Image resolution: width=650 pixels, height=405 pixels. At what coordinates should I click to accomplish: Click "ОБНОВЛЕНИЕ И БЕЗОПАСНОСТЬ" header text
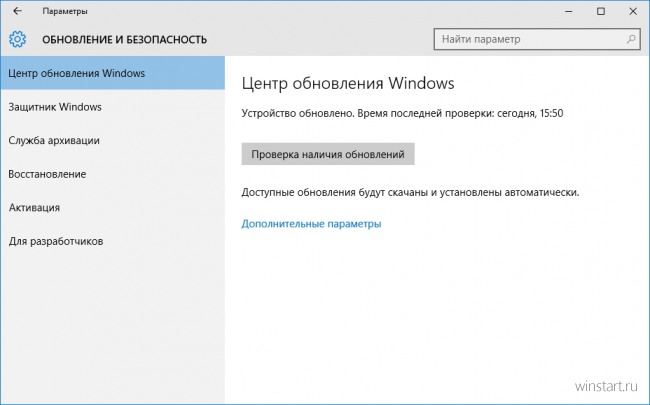pos(124,40)
